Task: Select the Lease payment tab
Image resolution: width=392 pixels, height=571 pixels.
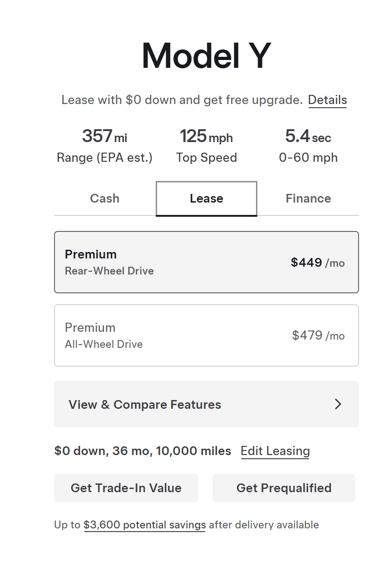Action: [207, 198]
